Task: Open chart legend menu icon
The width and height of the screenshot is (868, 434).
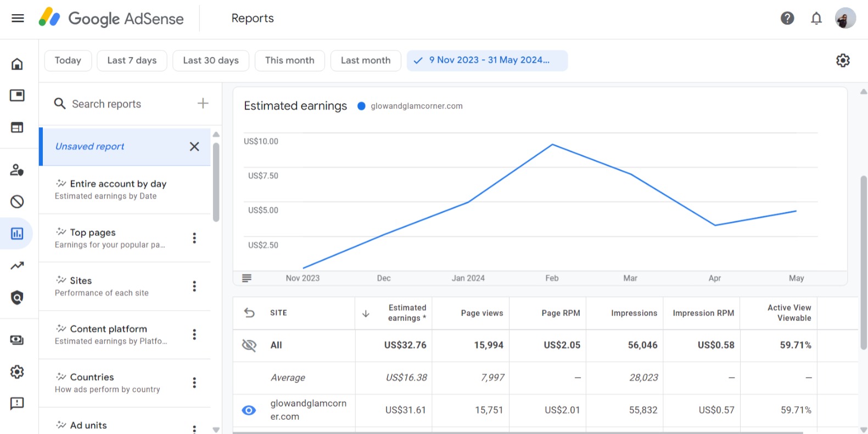Action: pos(247,278)
